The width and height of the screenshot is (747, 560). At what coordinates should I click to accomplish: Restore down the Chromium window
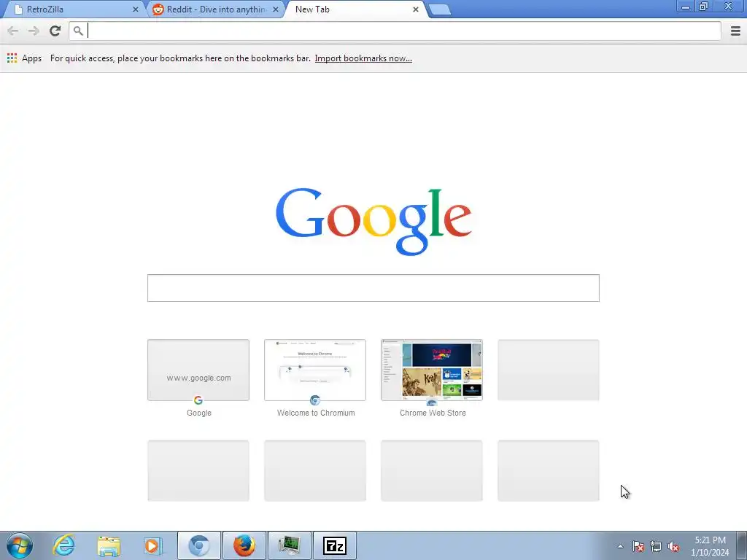coord(703,7)
